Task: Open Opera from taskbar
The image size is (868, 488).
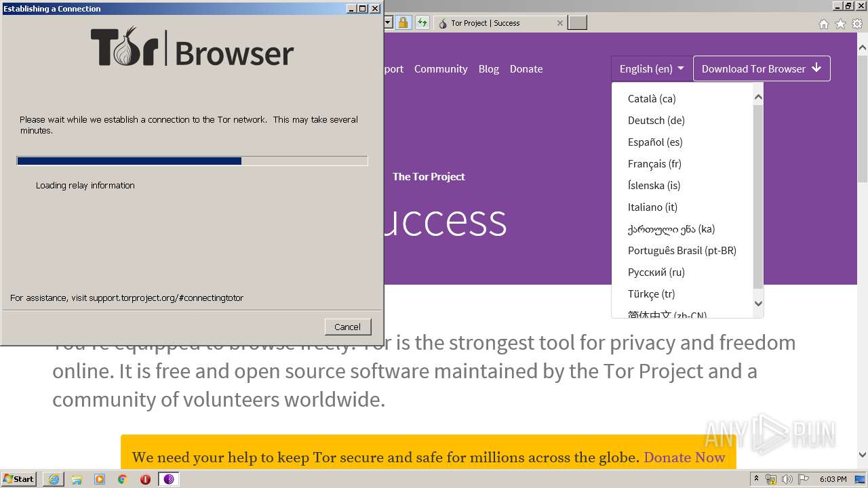Action: click(145, 479)
